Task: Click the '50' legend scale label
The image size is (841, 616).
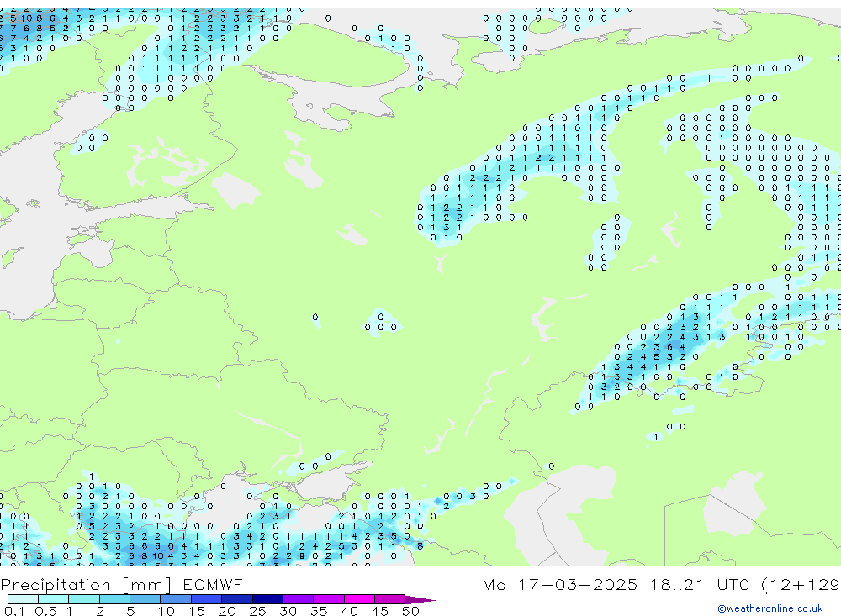Action: tap(410, 611)
